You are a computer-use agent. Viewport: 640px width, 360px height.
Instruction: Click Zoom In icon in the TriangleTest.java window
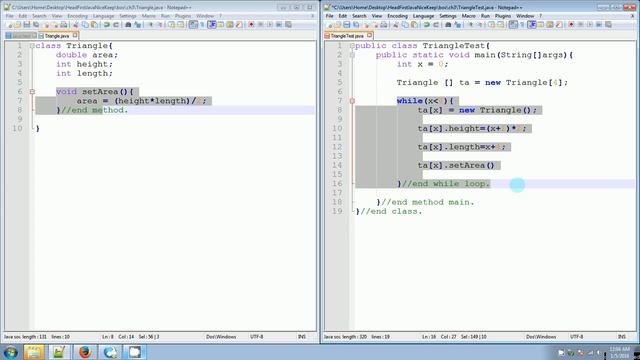(x=471, y=25)
